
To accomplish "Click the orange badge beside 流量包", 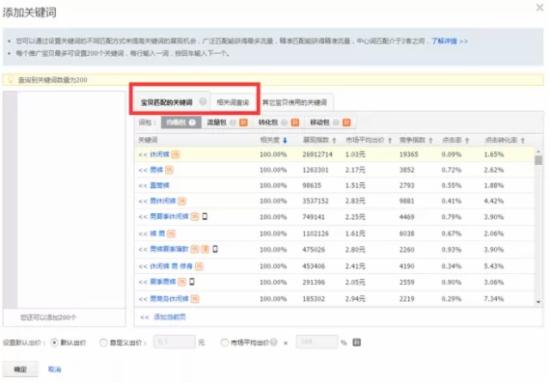I will (x=243, y=122).
